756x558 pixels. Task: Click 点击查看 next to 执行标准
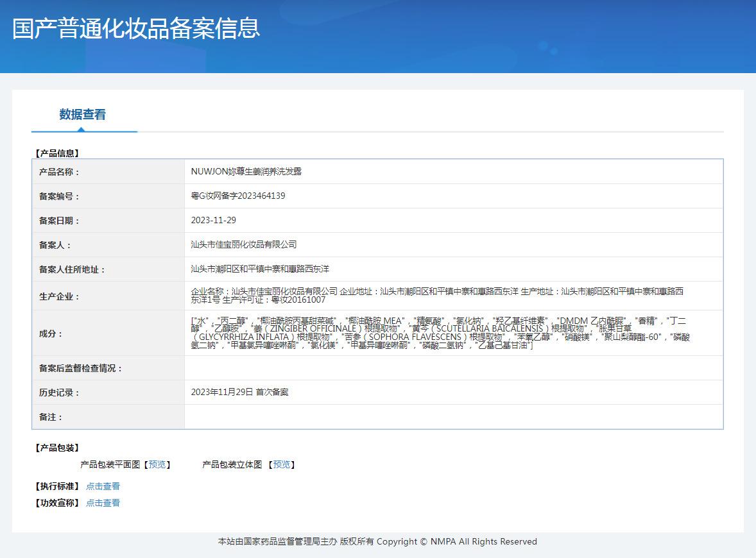(x=103, y=486)
